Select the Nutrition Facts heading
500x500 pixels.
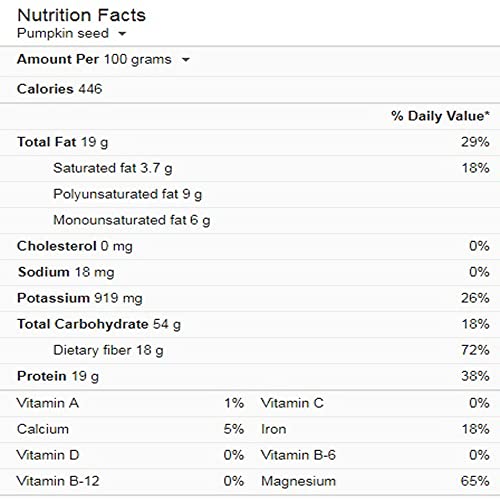pos(82,15)
